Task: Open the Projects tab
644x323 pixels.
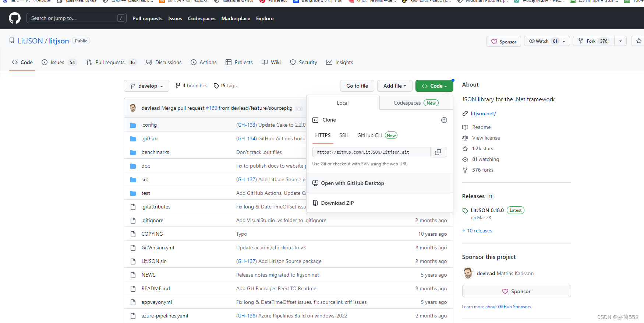Action: (239, 62)
